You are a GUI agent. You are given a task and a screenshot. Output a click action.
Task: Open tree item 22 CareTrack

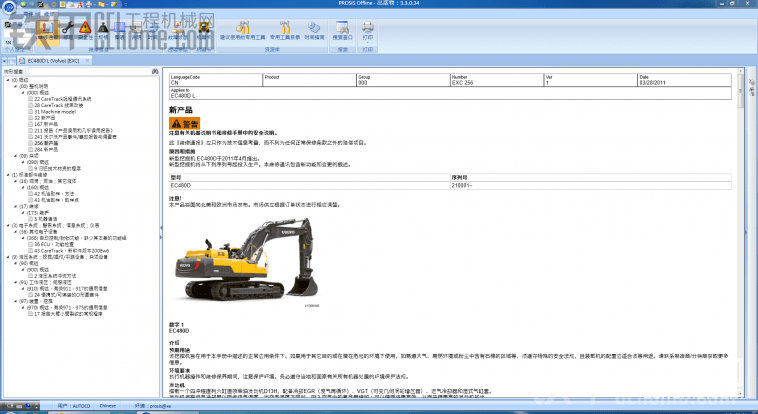point(62,99)
